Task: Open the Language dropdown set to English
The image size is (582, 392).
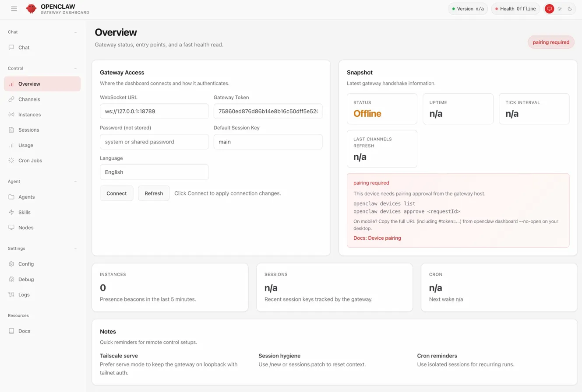Action: coord(154,172)
